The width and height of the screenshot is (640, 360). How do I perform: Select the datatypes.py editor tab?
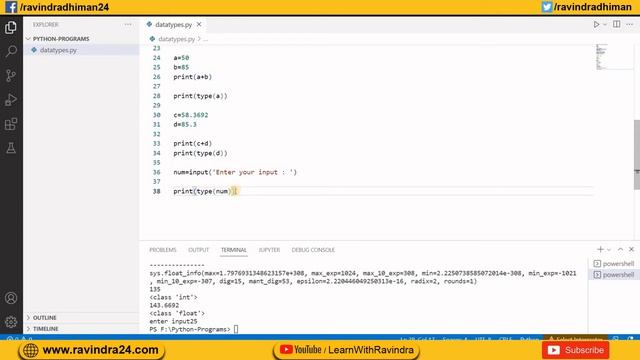[x=173, y=24]
